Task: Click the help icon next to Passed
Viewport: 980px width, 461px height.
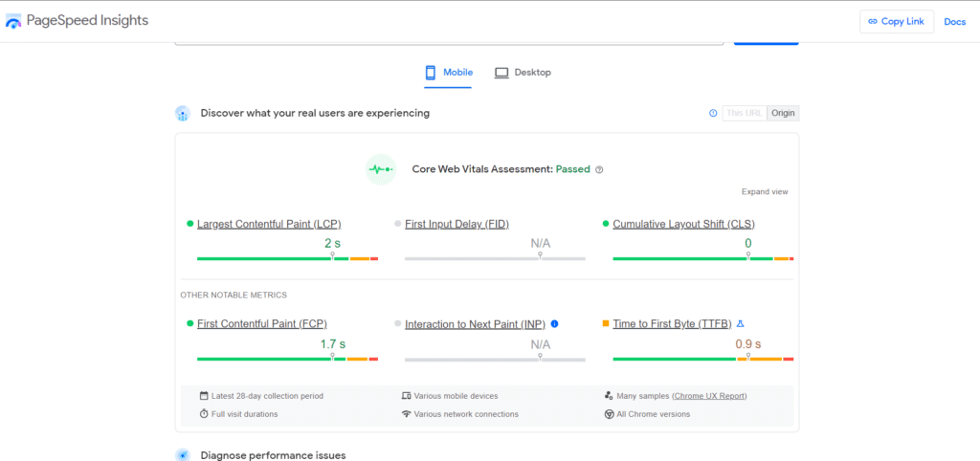Action: click(599, 169)
